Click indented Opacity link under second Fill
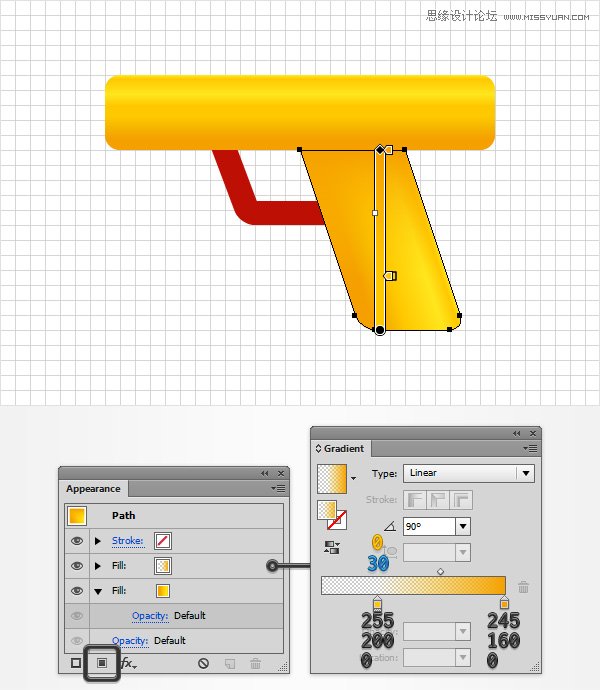 150,616
